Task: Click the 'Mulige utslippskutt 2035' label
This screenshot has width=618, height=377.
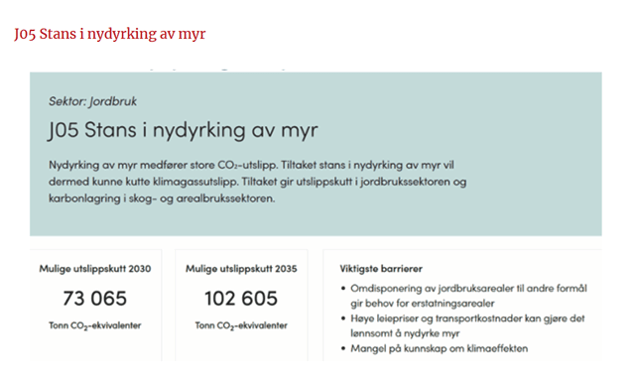Action: point(241,269)
